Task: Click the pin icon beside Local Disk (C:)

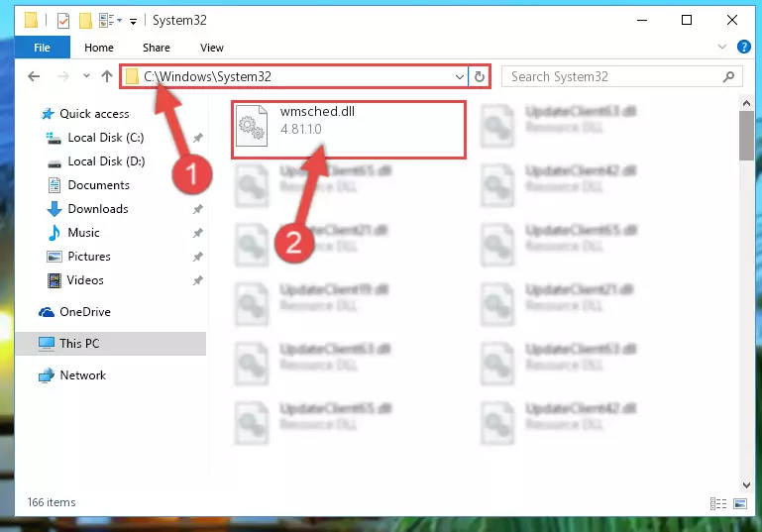Action: [x=197, y=138]
